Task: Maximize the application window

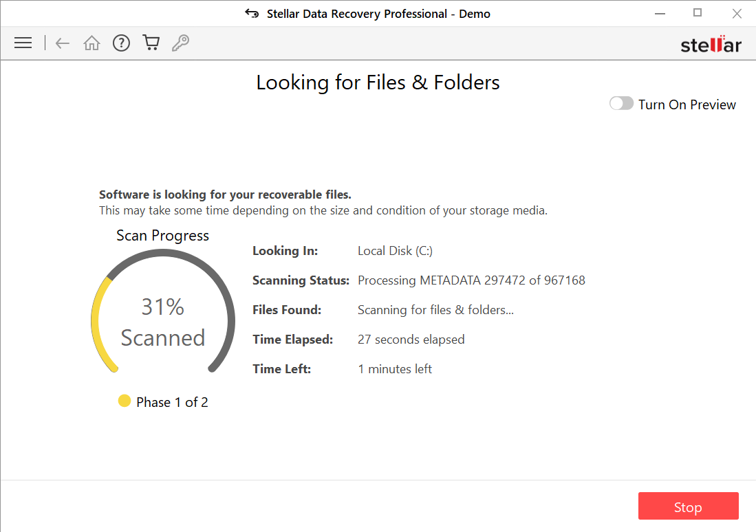Action: coord(698,13)
